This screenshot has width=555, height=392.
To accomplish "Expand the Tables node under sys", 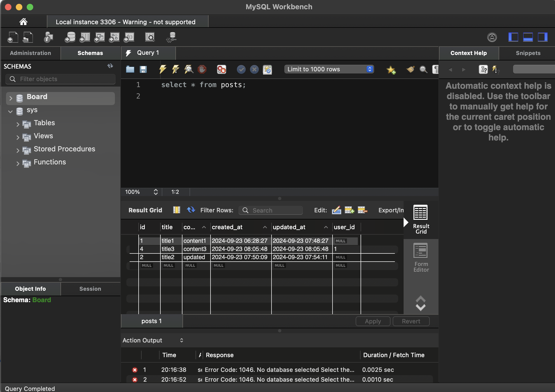I will click(x=18, y=124).
